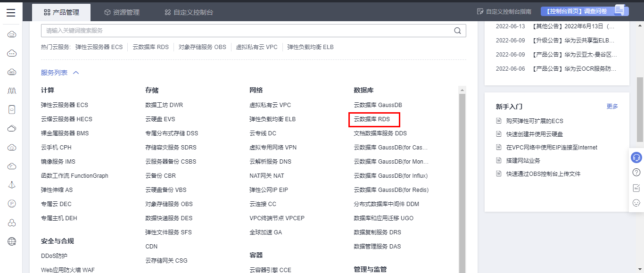644x273 pixels.
Task: Open 云数据库 GaussDB service
Action: (x=378, y=105)
